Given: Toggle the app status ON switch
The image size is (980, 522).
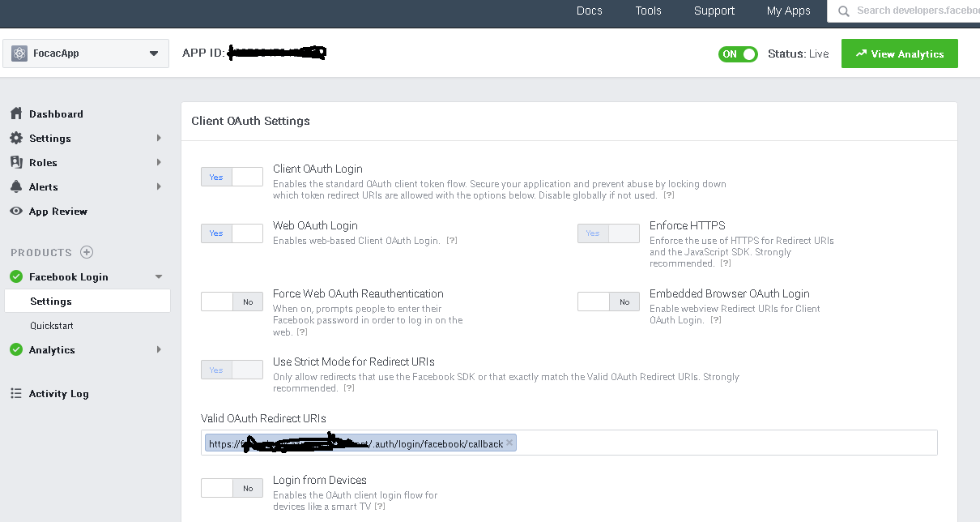Looking at the screenshot, I should [738, 54].
